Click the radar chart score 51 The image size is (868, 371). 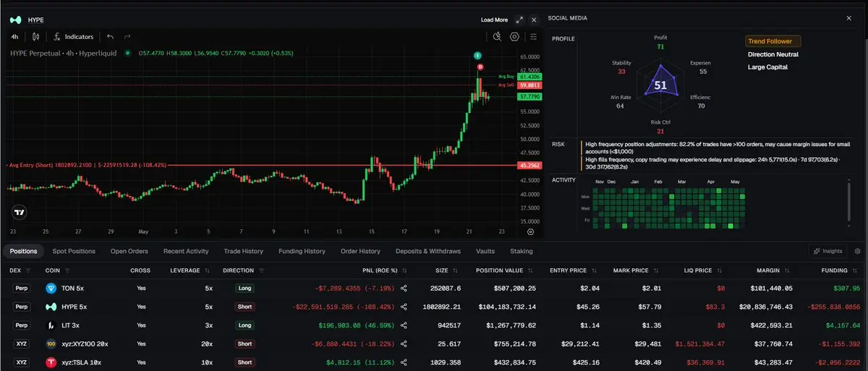[660, 85]
